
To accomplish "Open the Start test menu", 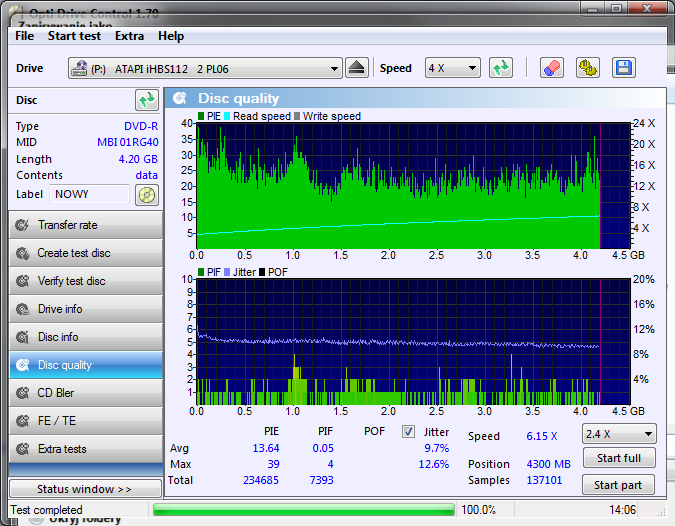I will point(74,36).
